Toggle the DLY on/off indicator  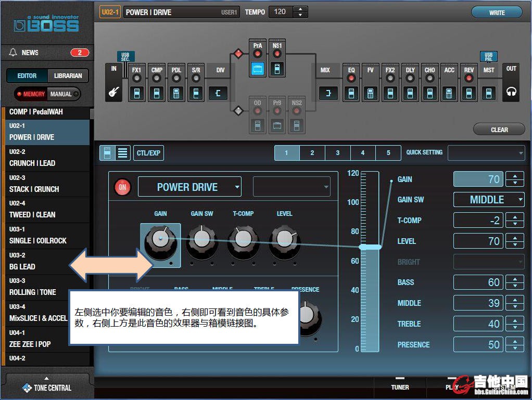point(410,79)
